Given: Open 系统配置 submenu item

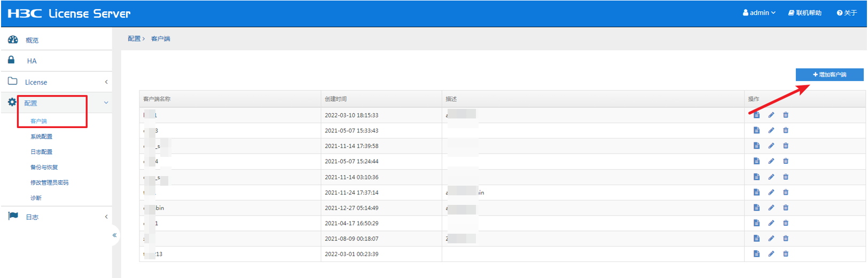Looking at the screenshot, I should [x=41, y=137].
